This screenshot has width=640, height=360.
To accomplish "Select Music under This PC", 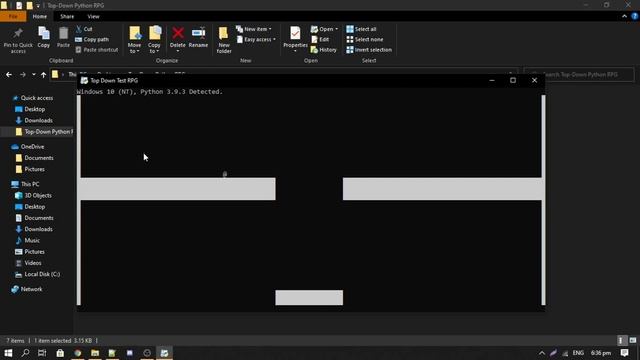I will (x=27, y=240).
